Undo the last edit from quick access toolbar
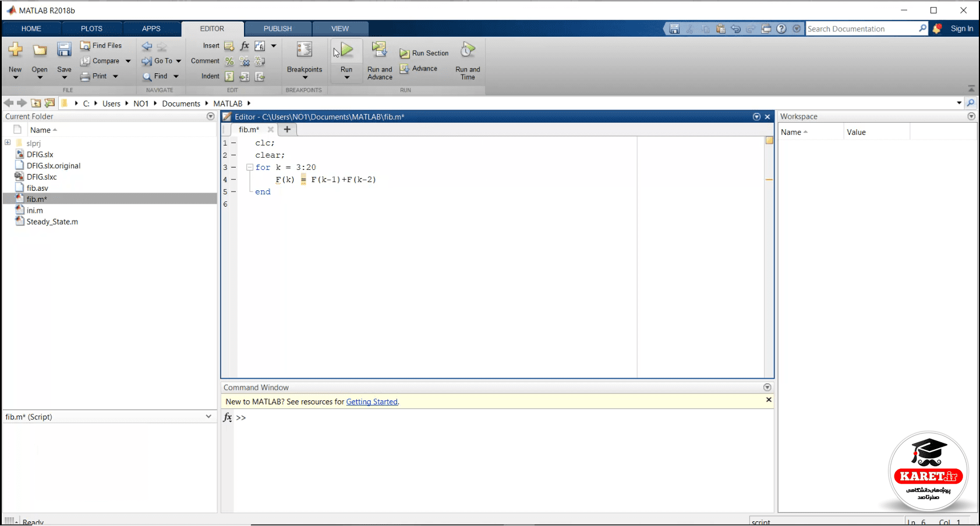This screenshot has width=980, height=526. [x=736, y=29]
